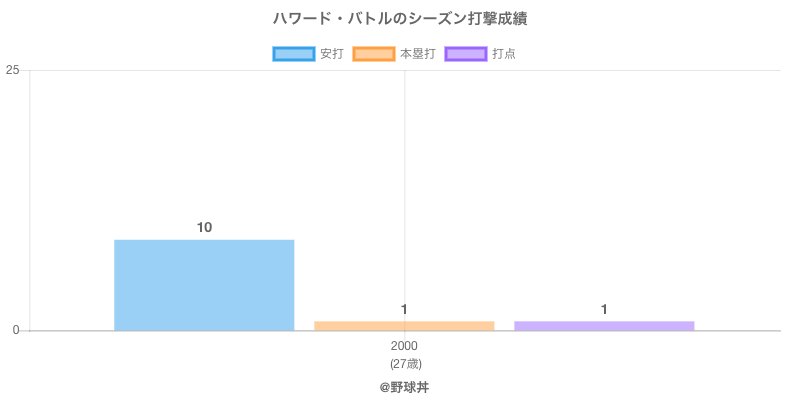The height and width of the screenshot is (400, 800).
Task: Click the y-axis label 0
Action: pos(16,331)
